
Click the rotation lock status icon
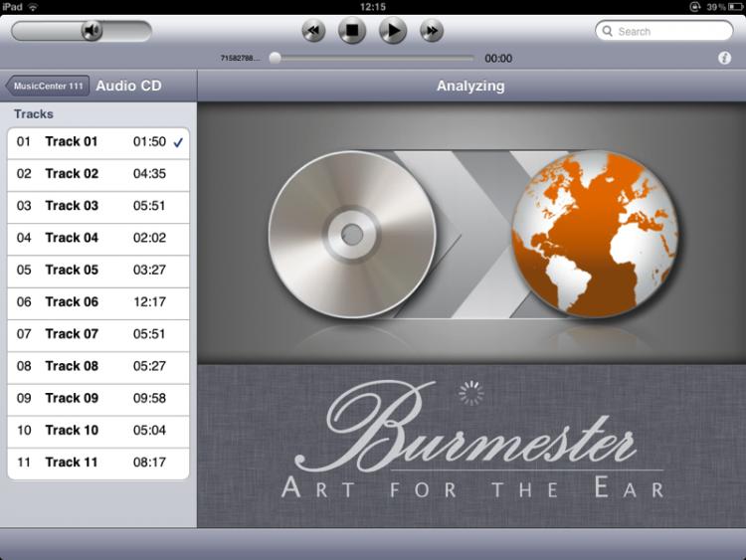click(694, 7)
